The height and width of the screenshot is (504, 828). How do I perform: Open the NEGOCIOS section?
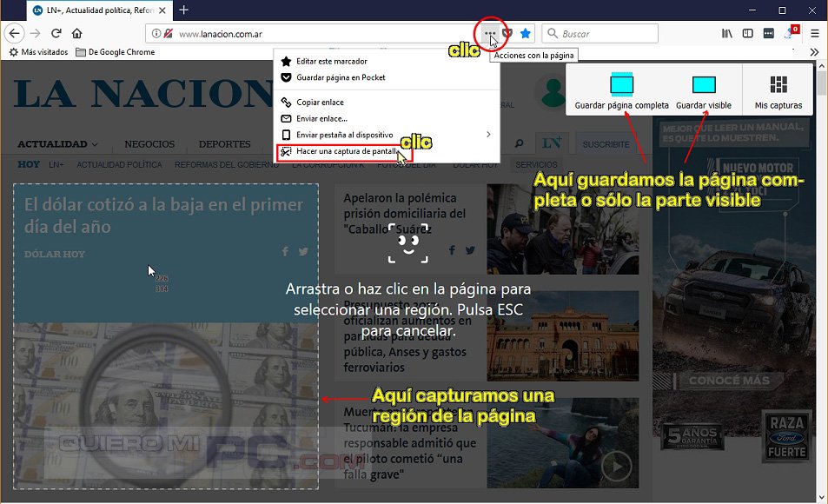coord(149,143)
